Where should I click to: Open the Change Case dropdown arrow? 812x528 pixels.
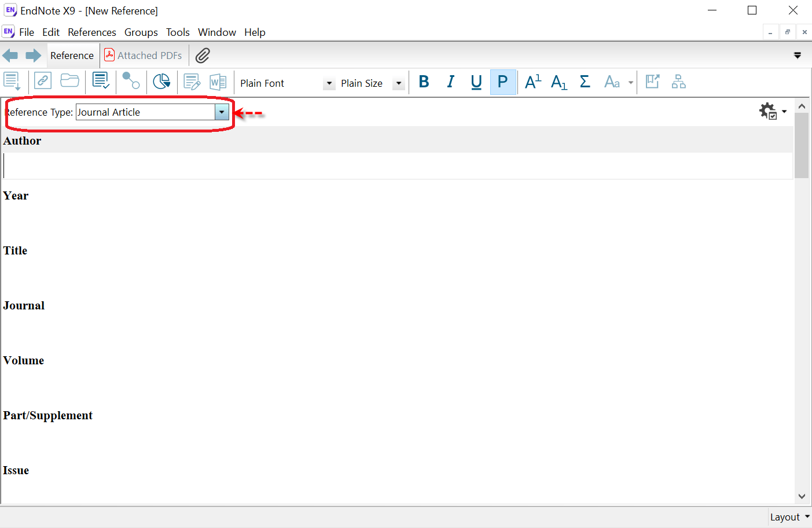tap(630, 83)
